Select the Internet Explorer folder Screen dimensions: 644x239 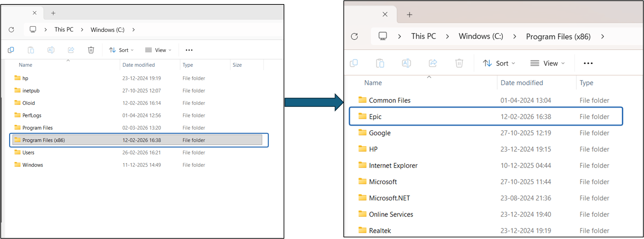coord(486,165)
